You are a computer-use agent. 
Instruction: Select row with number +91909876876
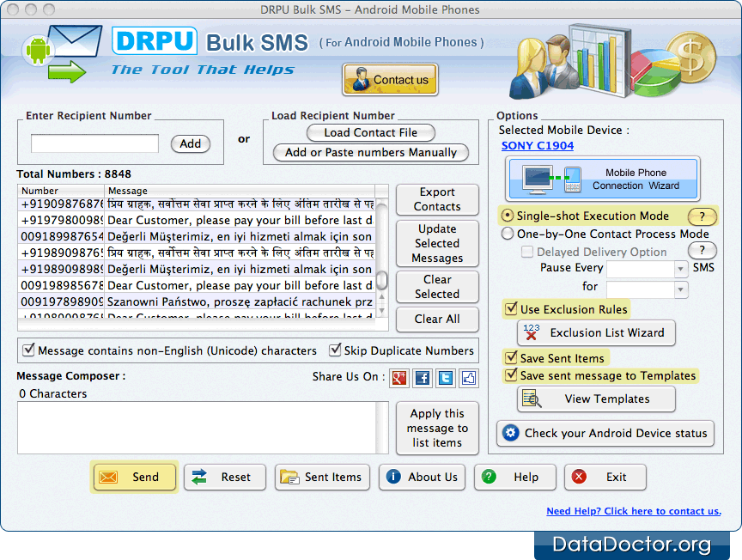(x=197, y=204)
